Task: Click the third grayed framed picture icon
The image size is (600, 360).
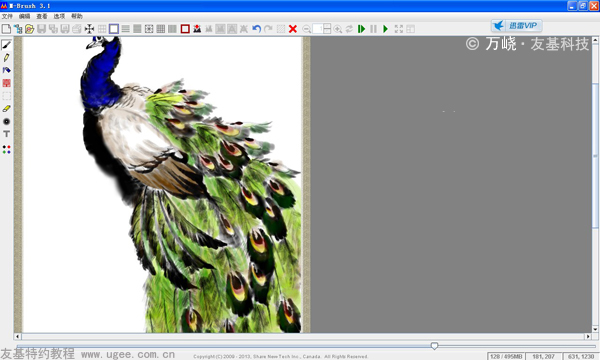Action: 232,29
